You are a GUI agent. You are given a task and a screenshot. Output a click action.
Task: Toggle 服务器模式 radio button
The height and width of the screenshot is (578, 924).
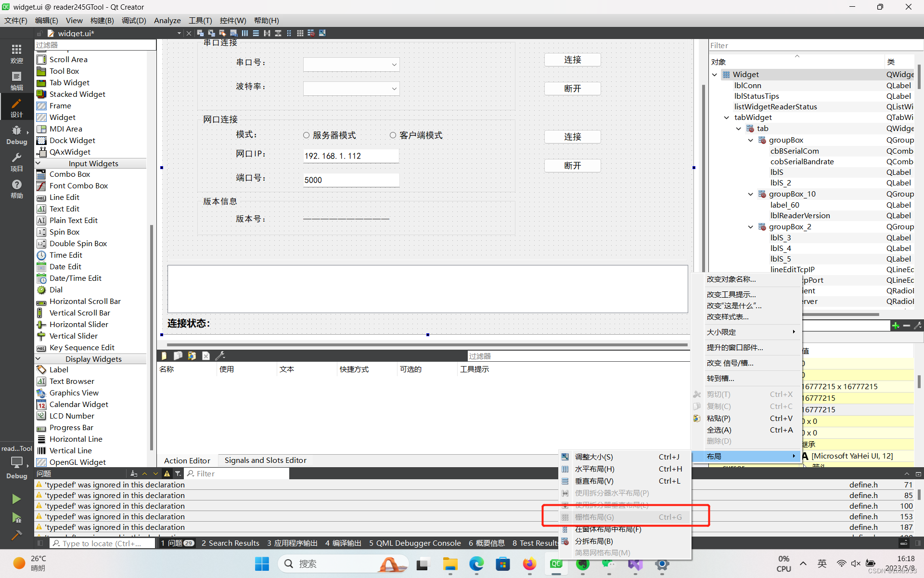pyautogui.click(x=306, y=135)
